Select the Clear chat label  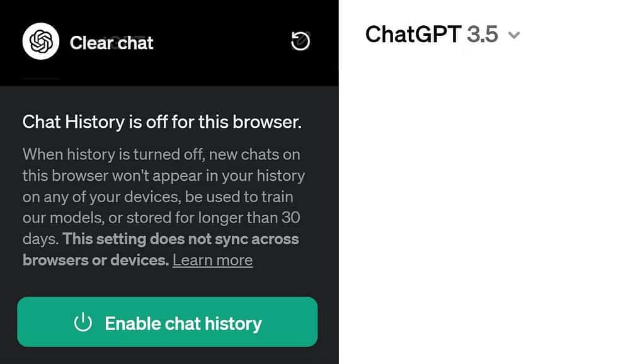tap(112, 43)
